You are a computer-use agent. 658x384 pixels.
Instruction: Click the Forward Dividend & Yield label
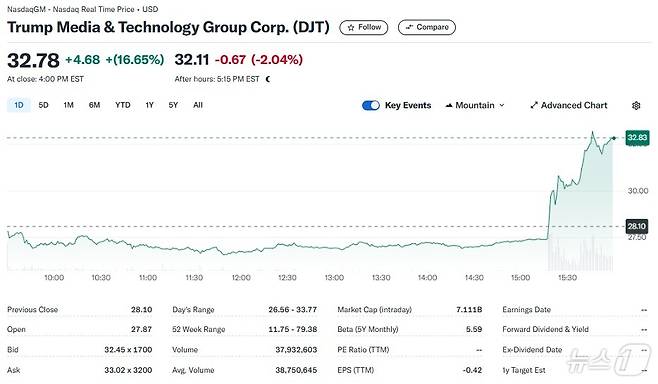point(546,329)
